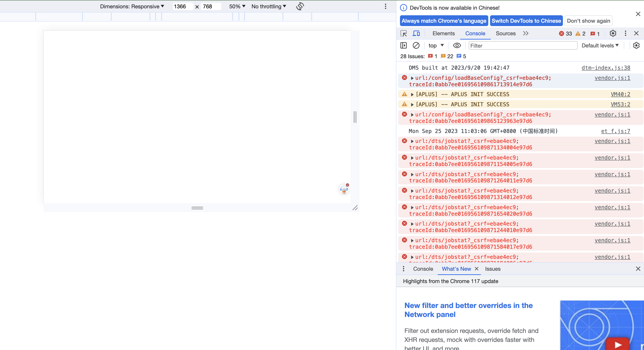Open et_f.js:7 source link
644x350 pixels.
615,131
